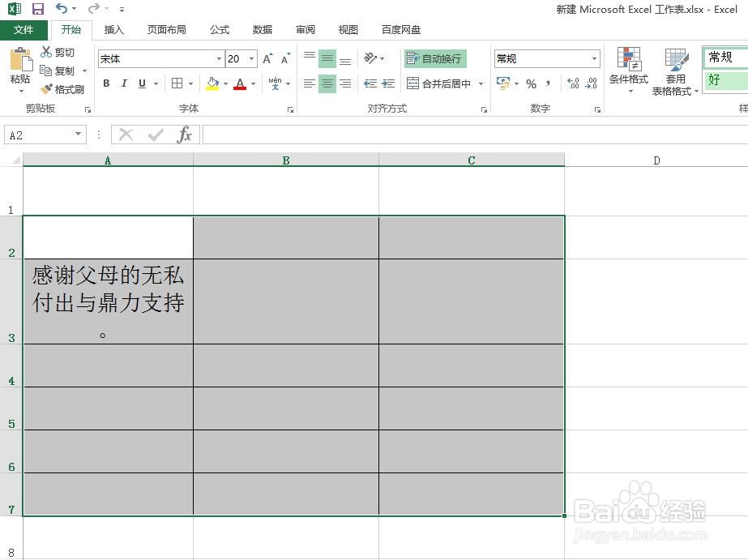748x560 pixels.
Task: Increase font size with the A^ icon
Action: tap(266, 58)
